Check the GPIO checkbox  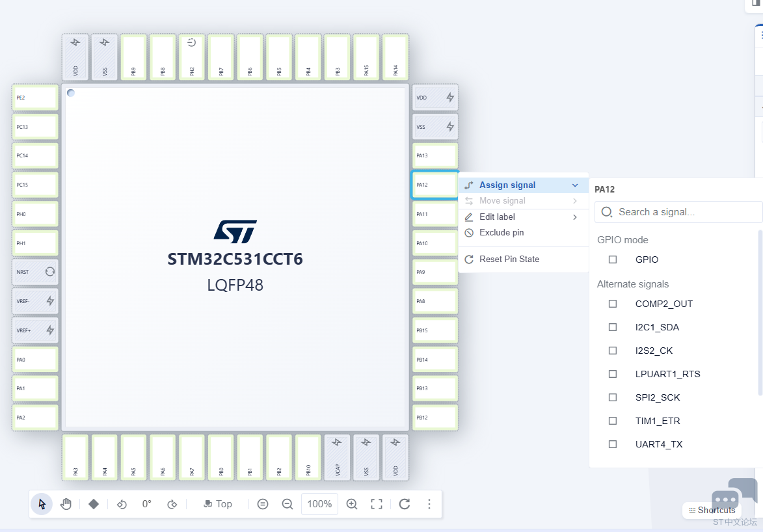coord(613,259)
